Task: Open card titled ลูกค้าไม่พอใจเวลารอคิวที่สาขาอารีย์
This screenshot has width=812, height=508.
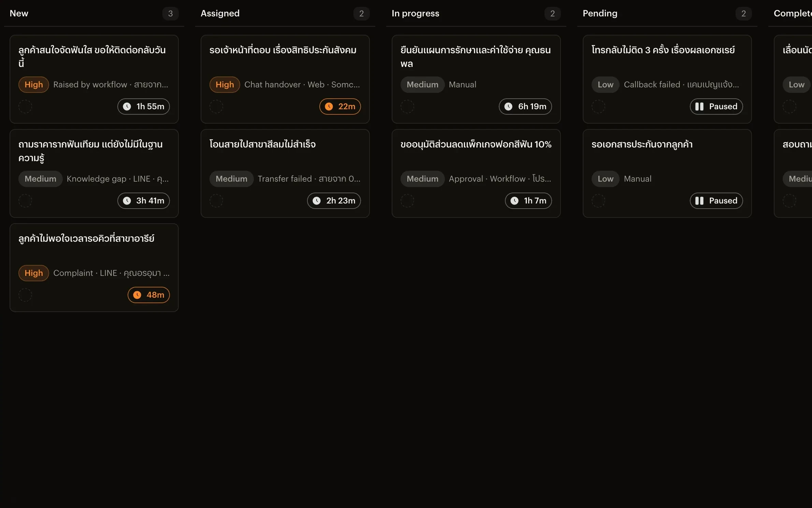Action: point(94,268)
